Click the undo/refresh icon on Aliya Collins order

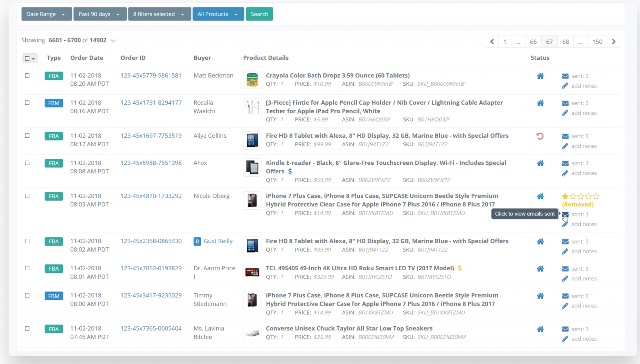coord(540,135)
